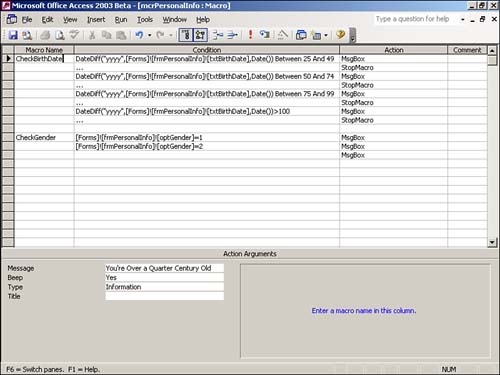Click the Action column header
Screen dimensions: 500x375
394,50
